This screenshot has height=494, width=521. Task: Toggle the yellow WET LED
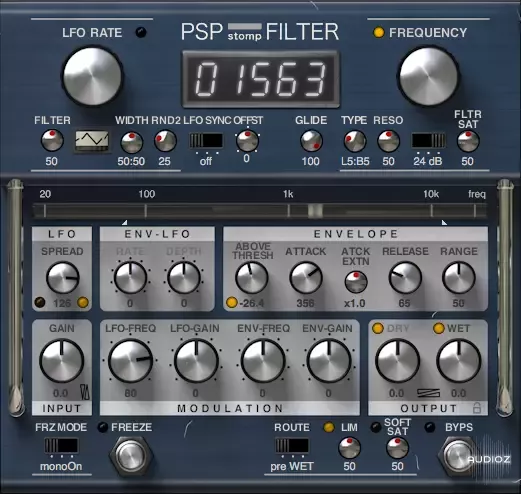439,328
